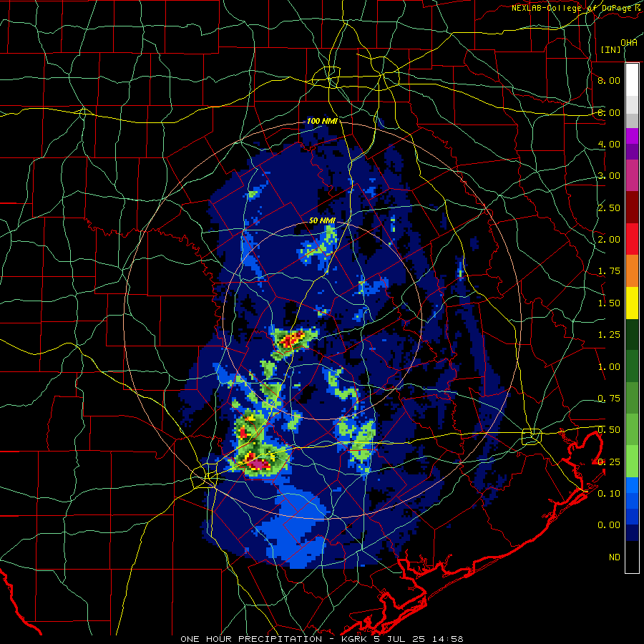Click the "0.10" legend value
Screen dimensions: 644x644
tap(609, 493)
